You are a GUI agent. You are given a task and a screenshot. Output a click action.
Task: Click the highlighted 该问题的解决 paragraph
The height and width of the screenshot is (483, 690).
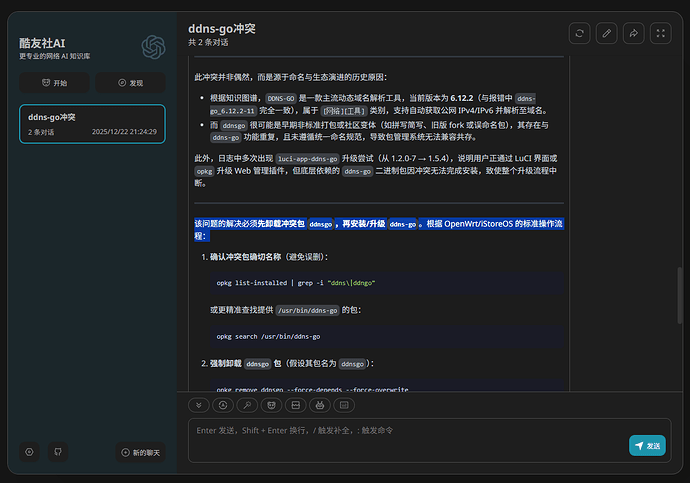click(379, 230)
